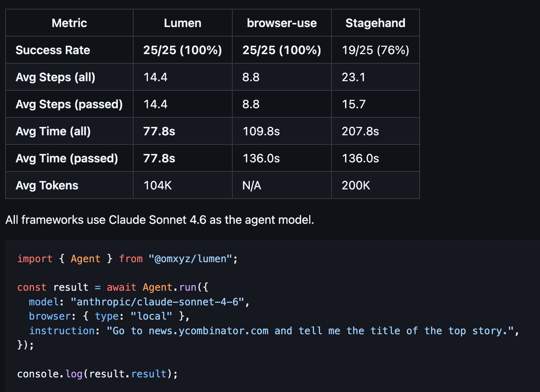This screenshot has height=392, width=540.
Task: Click the "Metric" column header
Action: click(x=69, y=23)
